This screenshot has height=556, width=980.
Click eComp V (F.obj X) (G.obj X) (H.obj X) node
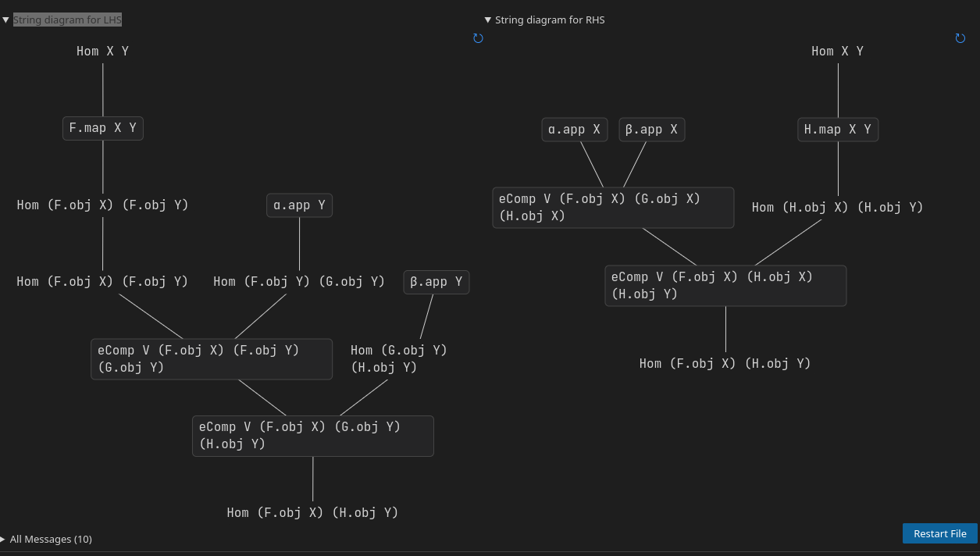612,207
